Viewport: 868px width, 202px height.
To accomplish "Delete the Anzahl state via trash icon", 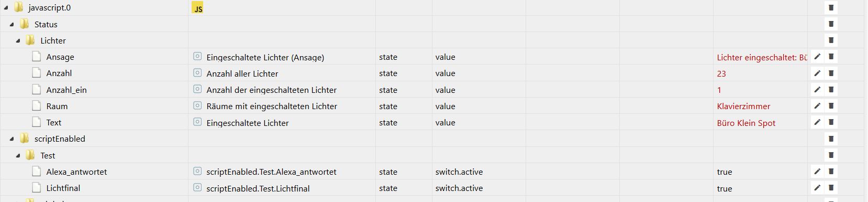I will [831, 73].
